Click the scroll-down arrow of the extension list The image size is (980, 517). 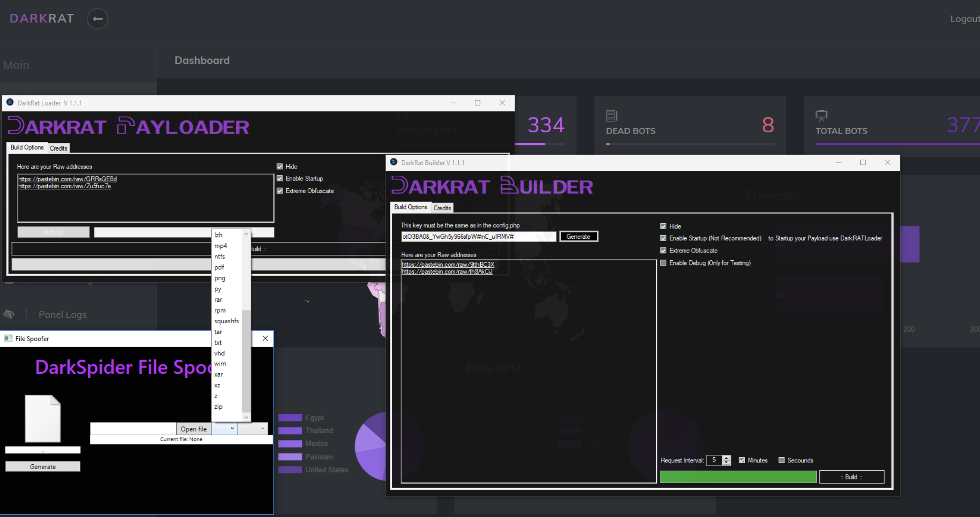click(x=246, y=417)
